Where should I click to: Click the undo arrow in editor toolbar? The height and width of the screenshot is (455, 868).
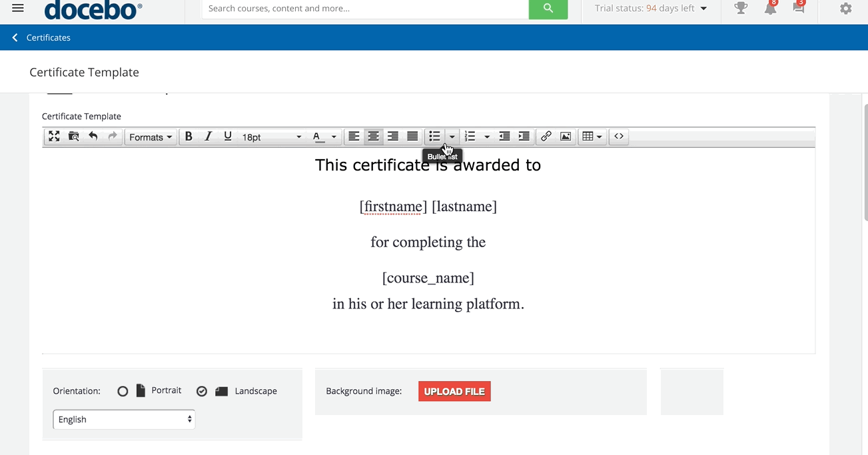[93, 137]
